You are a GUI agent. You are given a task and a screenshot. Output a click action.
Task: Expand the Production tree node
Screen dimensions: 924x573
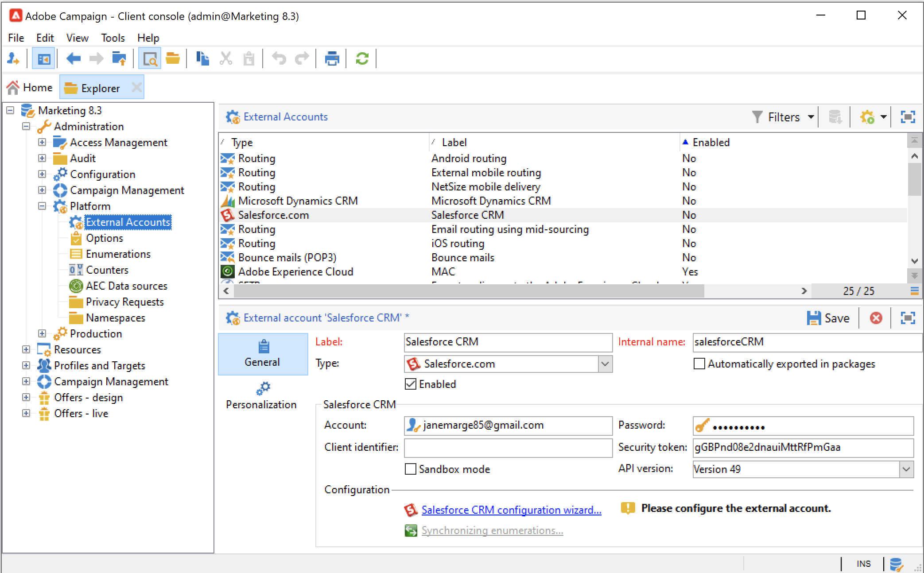(42, 333)
